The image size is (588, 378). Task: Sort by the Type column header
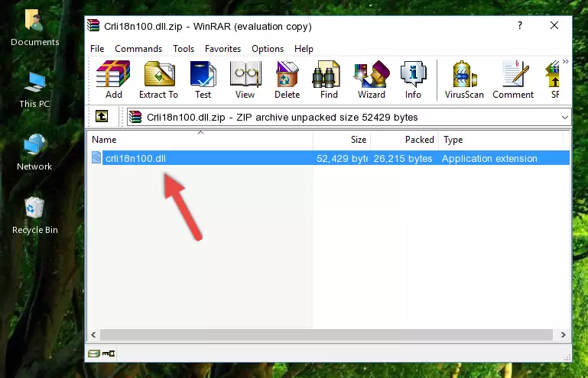[501, 139]
